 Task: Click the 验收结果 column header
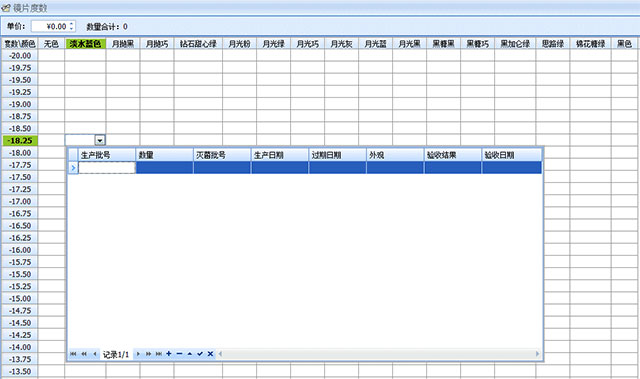453,155
